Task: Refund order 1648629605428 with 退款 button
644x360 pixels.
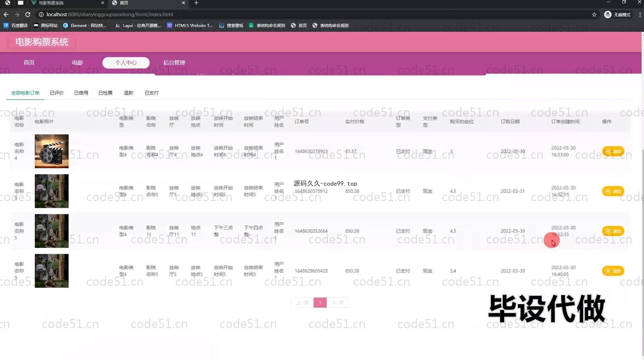Action: [x=613, y=271]
